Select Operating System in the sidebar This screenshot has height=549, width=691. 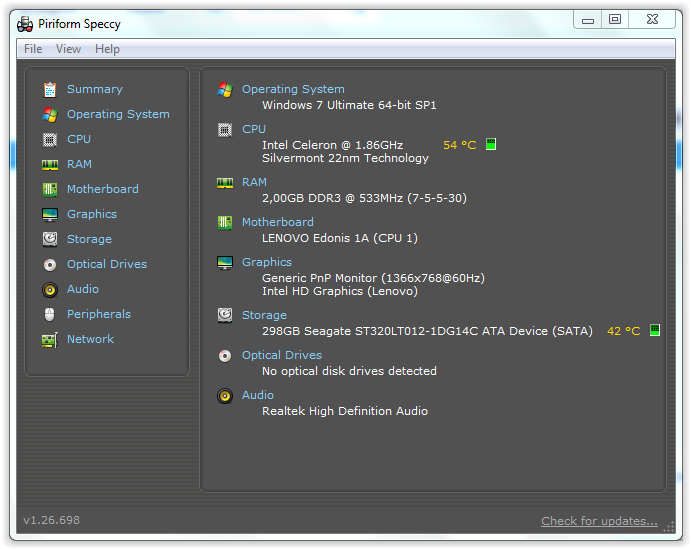(118, 114)
